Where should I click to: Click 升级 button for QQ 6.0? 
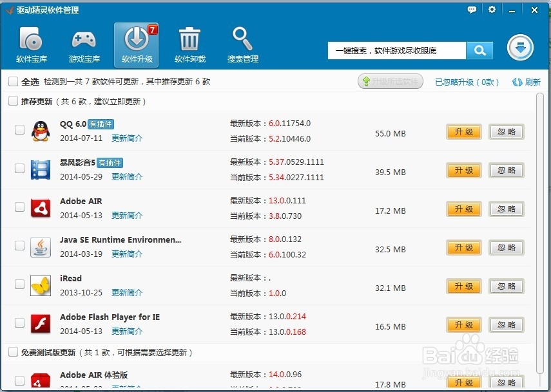click(x=464, y=132)
